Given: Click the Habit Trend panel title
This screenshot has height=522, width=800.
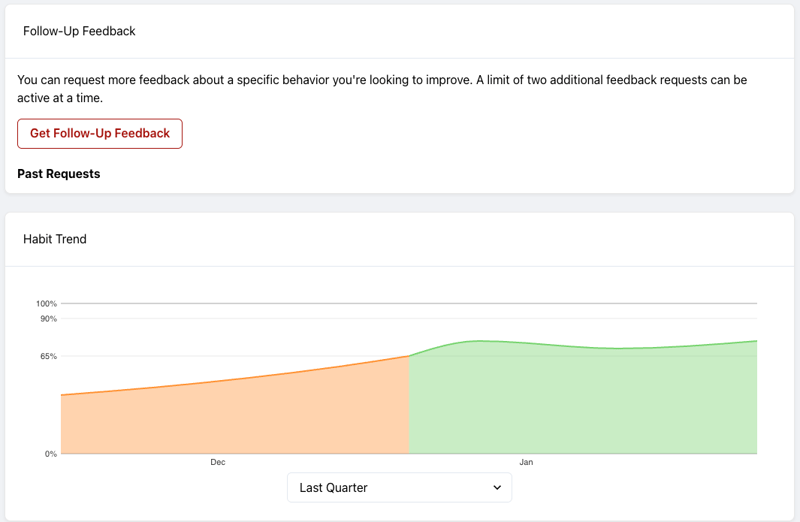Looking at the screenshot, I should point(55,239).
